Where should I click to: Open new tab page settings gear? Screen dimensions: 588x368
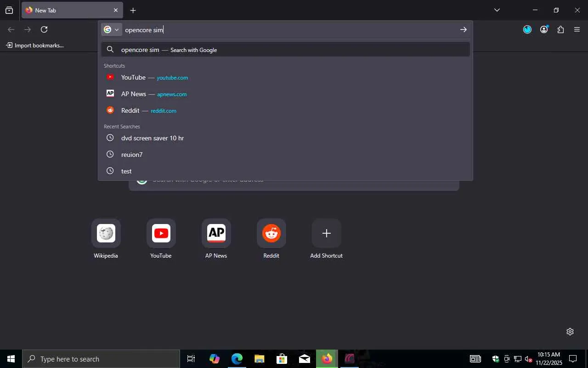(x=570, y=332)
